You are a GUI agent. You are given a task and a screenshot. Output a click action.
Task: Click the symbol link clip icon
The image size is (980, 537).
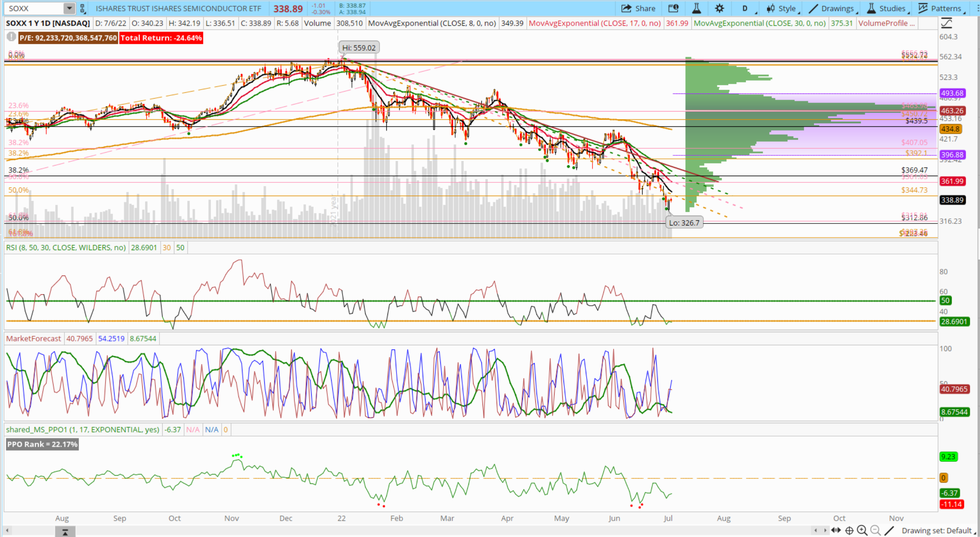(x=83, y=8)
